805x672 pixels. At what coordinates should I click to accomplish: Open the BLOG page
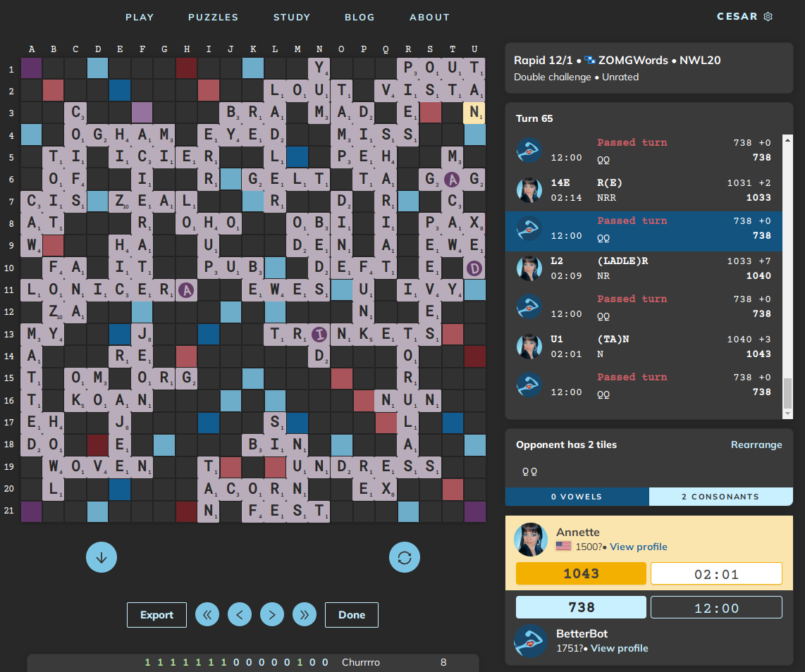[360, 17]
